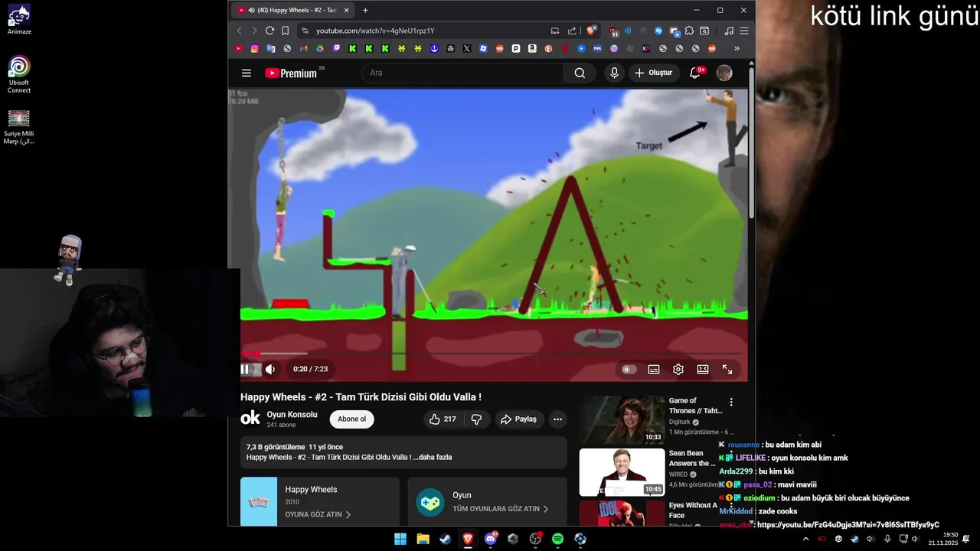Open the media control music note icon
This screenshot has height=551, width=980.
[729, 31]
